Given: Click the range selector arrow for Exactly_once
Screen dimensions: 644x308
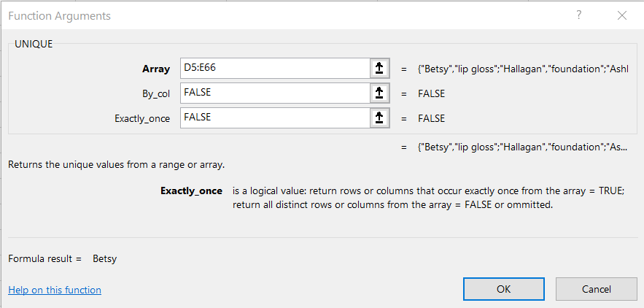Looking at the screenshot, I should (379, 118).
